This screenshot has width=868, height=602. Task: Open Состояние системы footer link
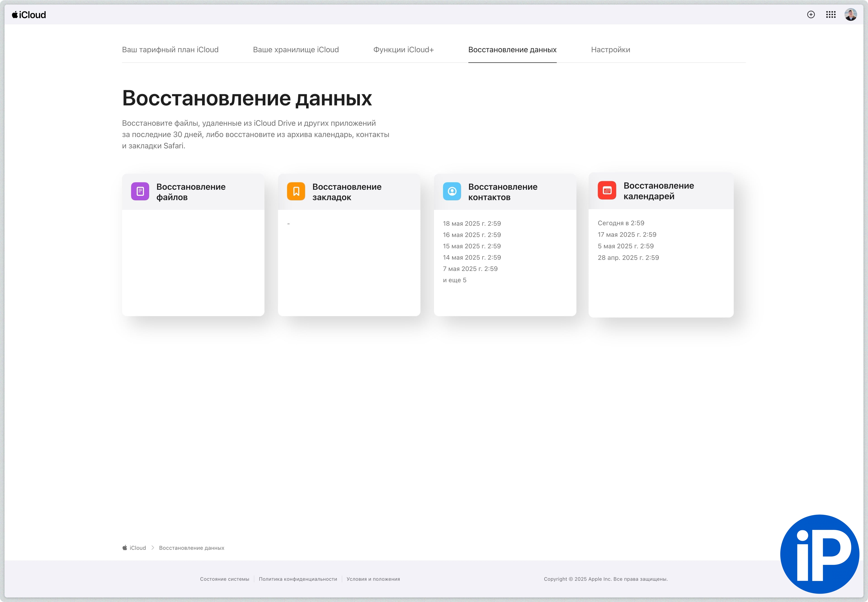[224, 579]
